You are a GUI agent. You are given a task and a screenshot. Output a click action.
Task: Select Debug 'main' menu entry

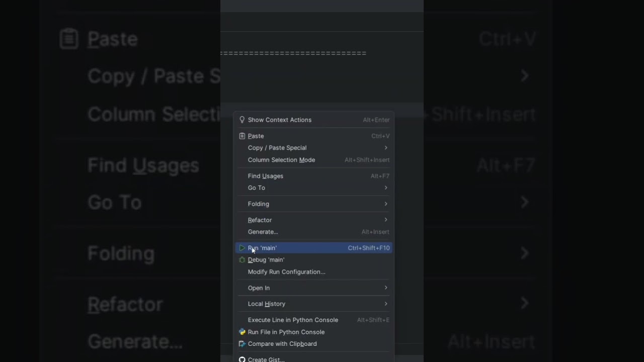(x=266, y=260)
